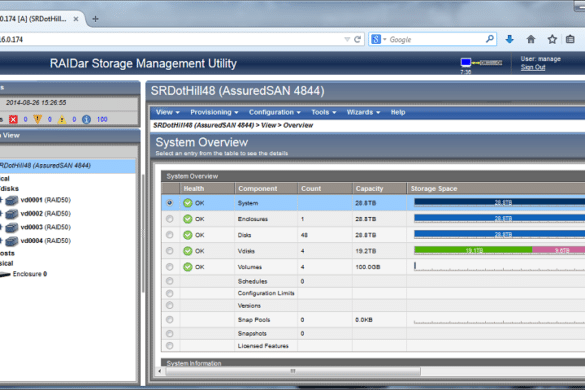Select the Enclosures row radio button
Viewport: 585px width, 390px height.
coord(170,219)
